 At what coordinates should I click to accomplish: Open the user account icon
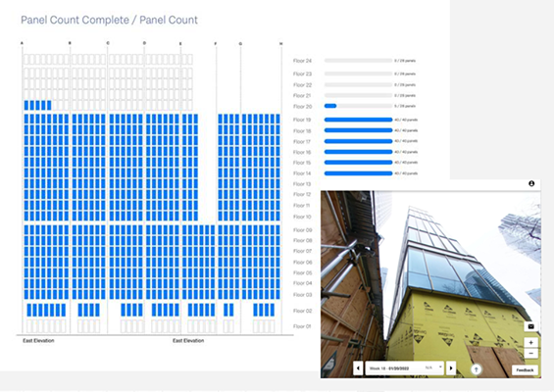click(x=531, y=183)
